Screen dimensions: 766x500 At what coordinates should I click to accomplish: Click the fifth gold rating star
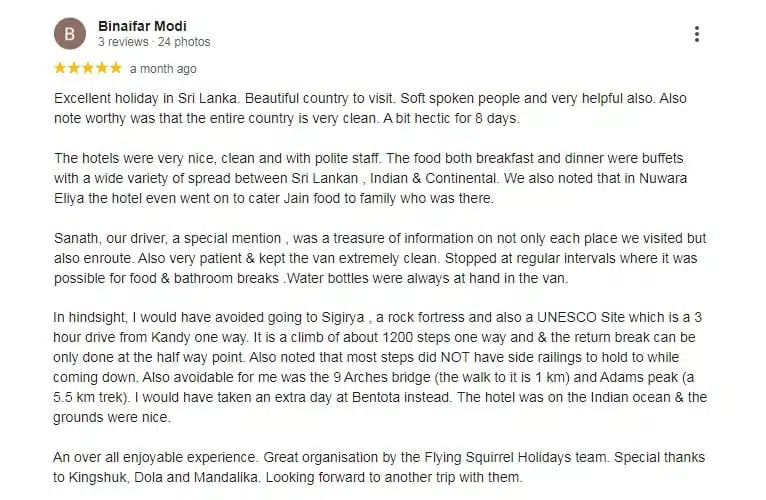pyautogui.click(x=115, y=69)
